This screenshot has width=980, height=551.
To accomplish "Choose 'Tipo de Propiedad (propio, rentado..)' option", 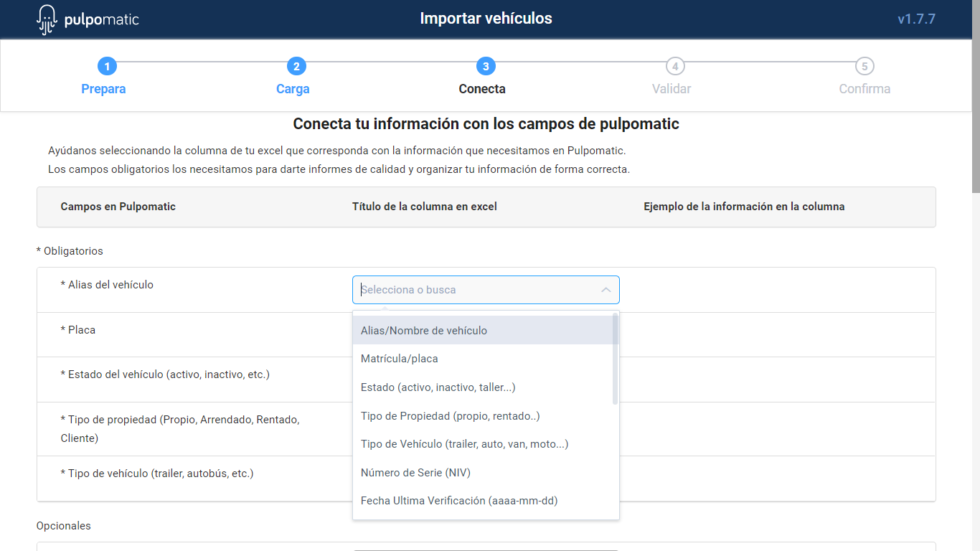I will 450,416.
